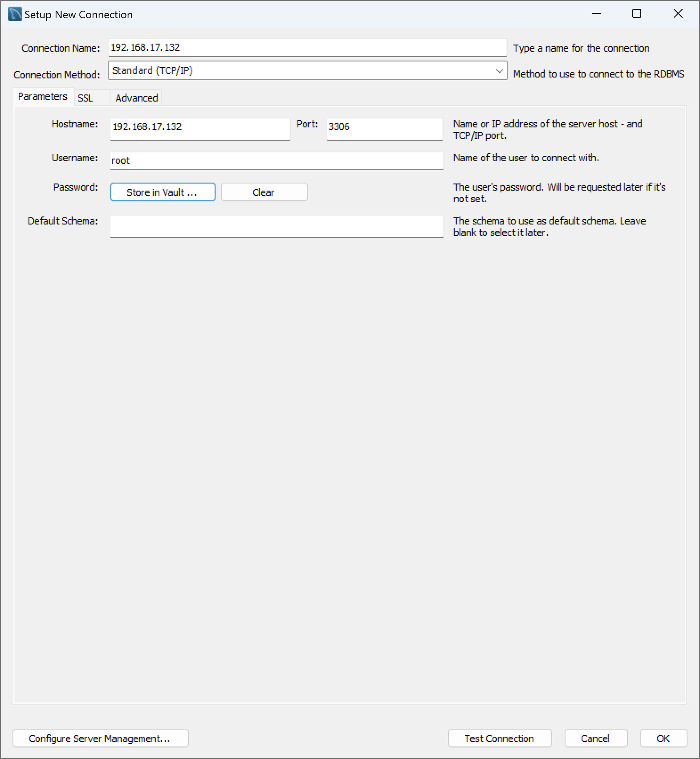
Task: Click the 'Method to use to connect' hint
Action: click(x=598, y=74)
